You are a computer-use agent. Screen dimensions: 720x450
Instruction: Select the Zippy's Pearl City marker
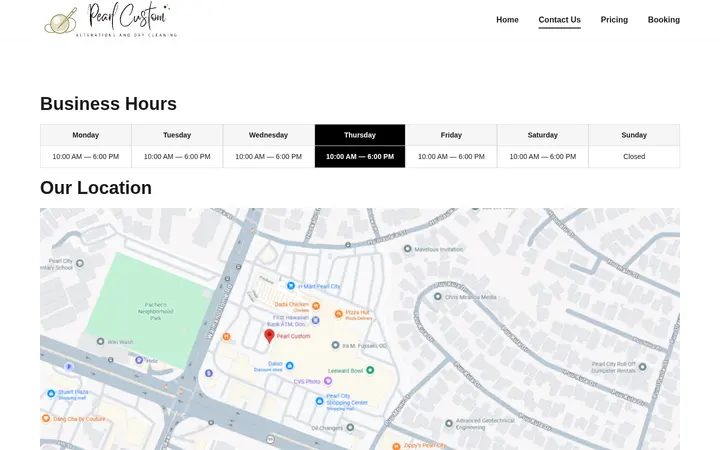click(x=396, y=446)
